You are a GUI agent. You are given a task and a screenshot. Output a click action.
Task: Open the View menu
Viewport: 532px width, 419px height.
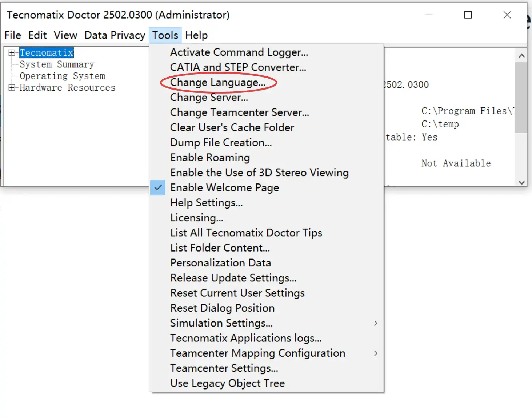(x=65, y=35)
